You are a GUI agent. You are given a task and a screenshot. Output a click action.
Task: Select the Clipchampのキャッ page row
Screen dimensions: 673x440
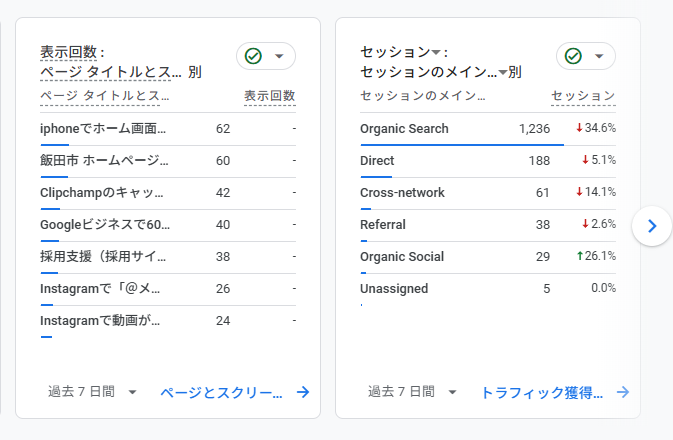(101, 193)
